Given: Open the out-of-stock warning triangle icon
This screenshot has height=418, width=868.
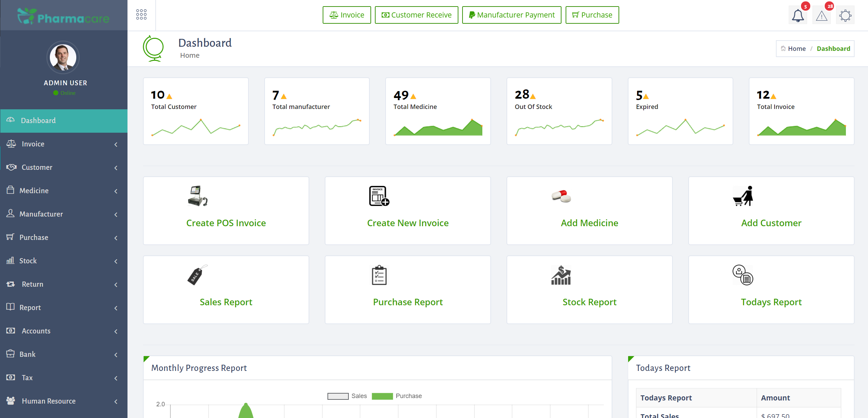Looking at the screenshot, I should coord(821,16).
